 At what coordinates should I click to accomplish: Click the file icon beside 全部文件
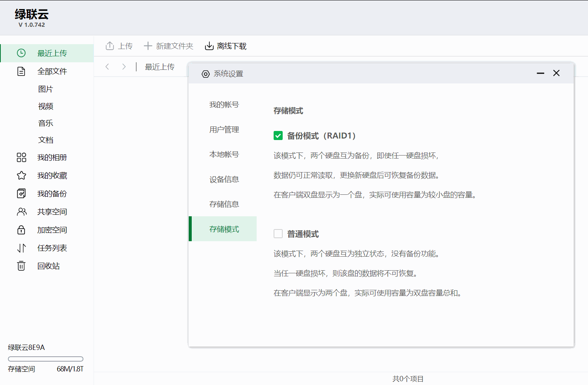point(22,71)
